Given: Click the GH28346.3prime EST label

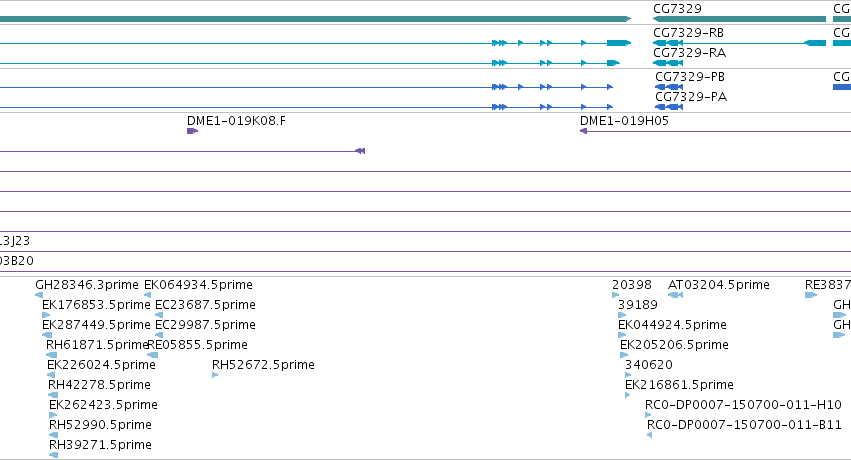Looking at the screenshot, I should [x=87, y=285].
